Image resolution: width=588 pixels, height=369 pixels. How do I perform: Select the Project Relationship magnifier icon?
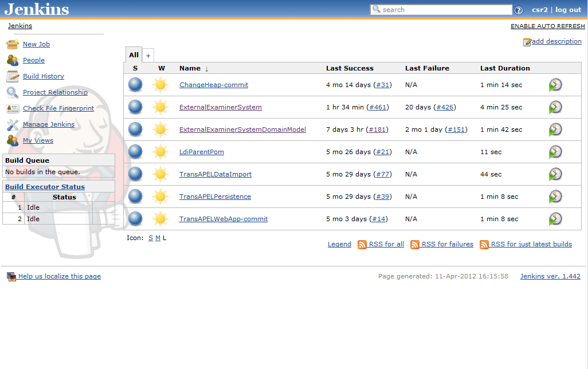(x=12, y=92)
